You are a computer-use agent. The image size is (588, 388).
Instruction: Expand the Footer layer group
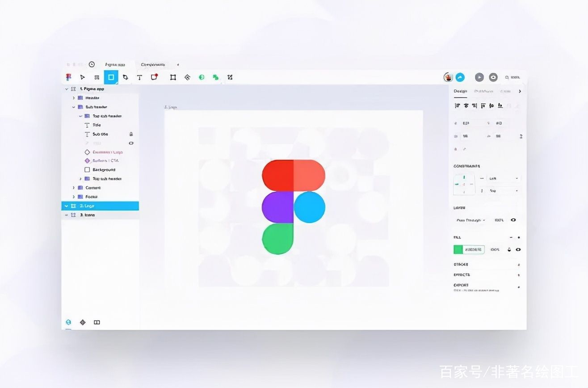pos(74,197)
